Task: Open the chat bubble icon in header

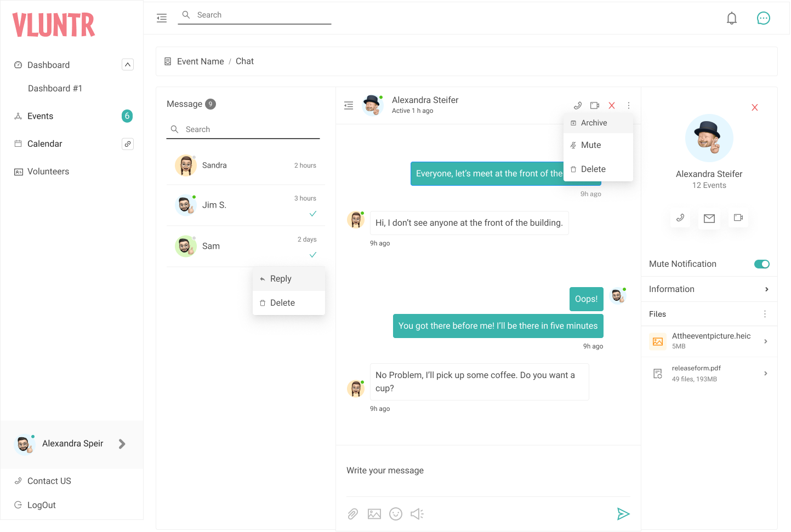Action: [763, 18]
